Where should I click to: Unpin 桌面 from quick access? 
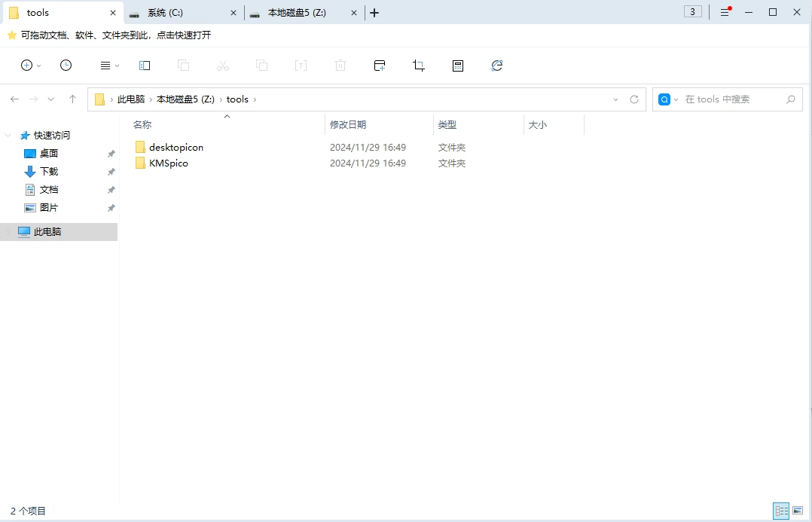coord(111,153)
